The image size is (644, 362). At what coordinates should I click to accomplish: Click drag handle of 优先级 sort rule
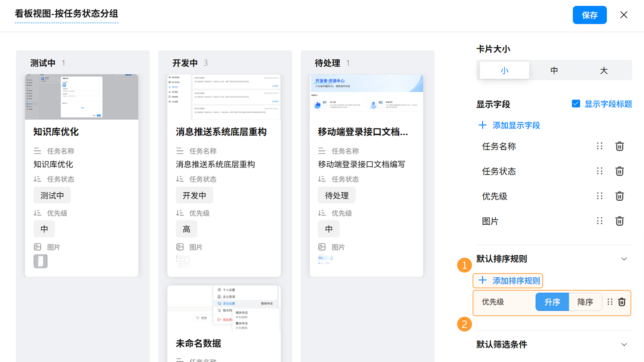[x=610, y=302]
